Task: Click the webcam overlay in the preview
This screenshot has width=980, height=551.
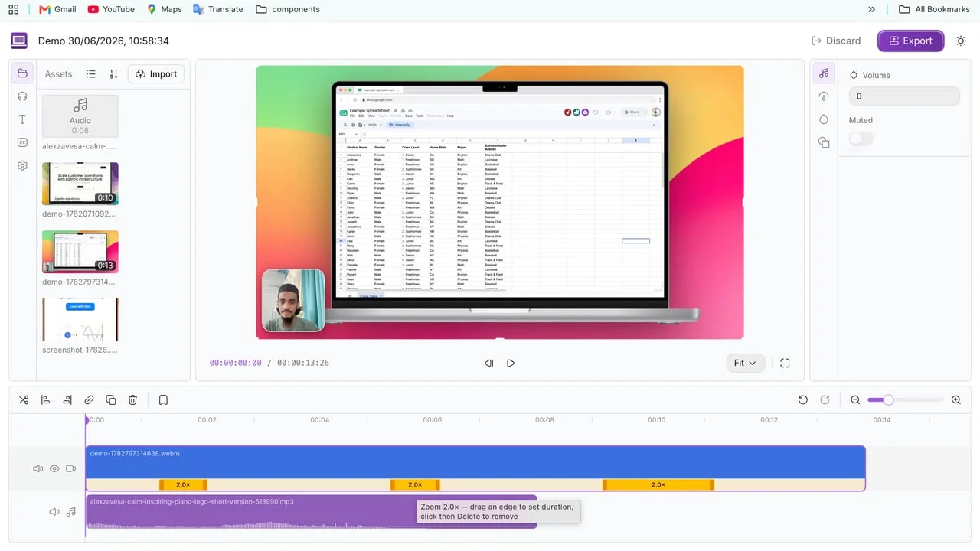Action: tap(293, 300)
